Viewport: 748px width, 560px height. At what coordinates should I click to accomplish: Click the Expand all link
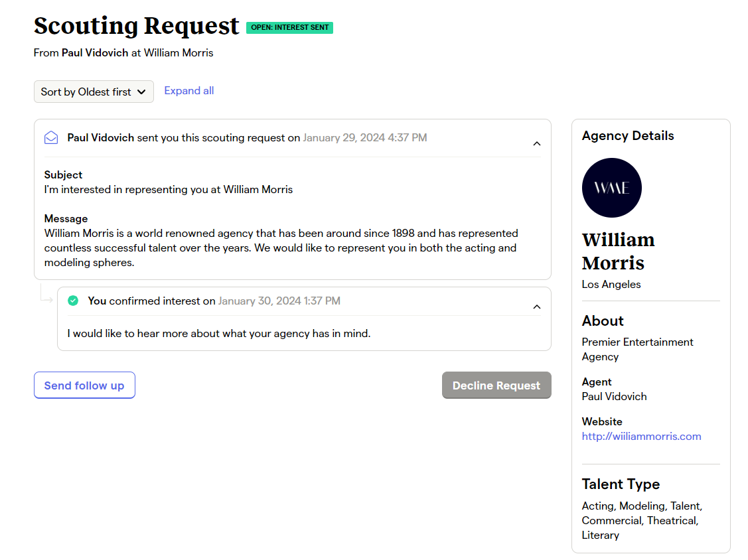pos(189,91)
